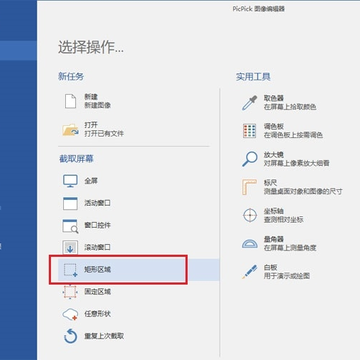Select the Full screen capture monitor icon
This screenshot has width=360, height=360.
coord(70,181)
